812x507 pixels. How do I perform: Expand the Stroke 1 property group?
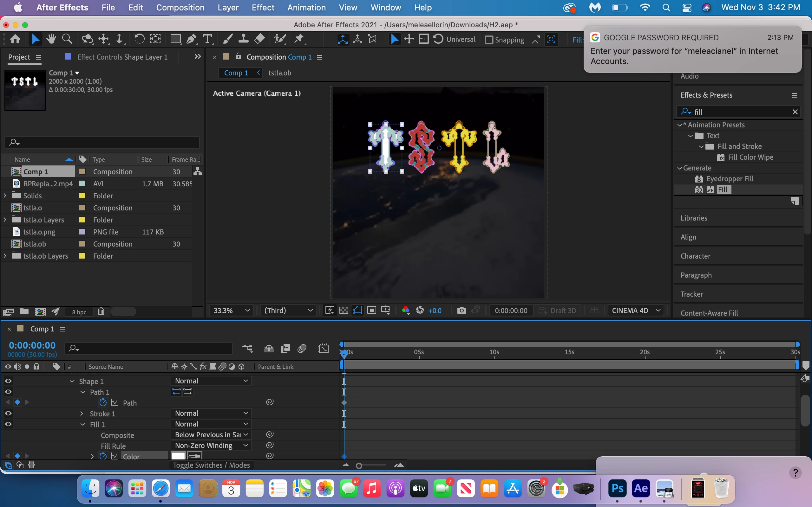point(82,414)
